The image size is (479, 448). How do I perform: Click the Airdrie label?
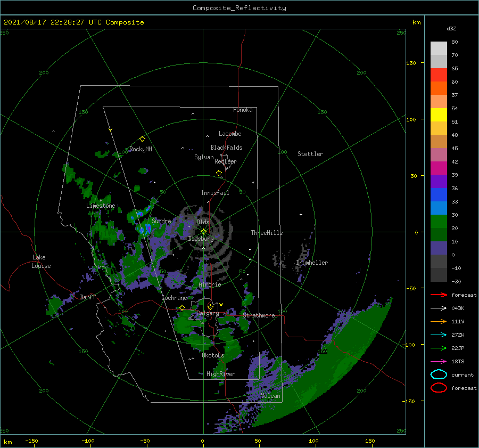tap(210, 284)
